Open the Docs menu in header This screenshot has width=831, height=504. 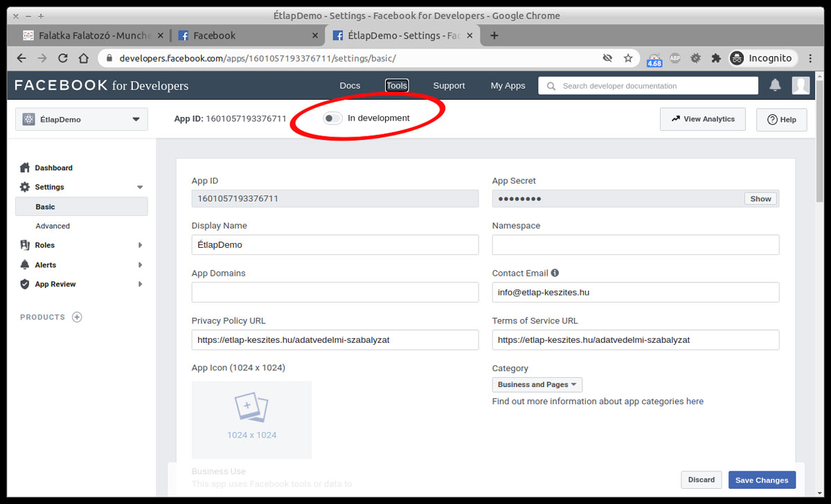coord(350,86)
